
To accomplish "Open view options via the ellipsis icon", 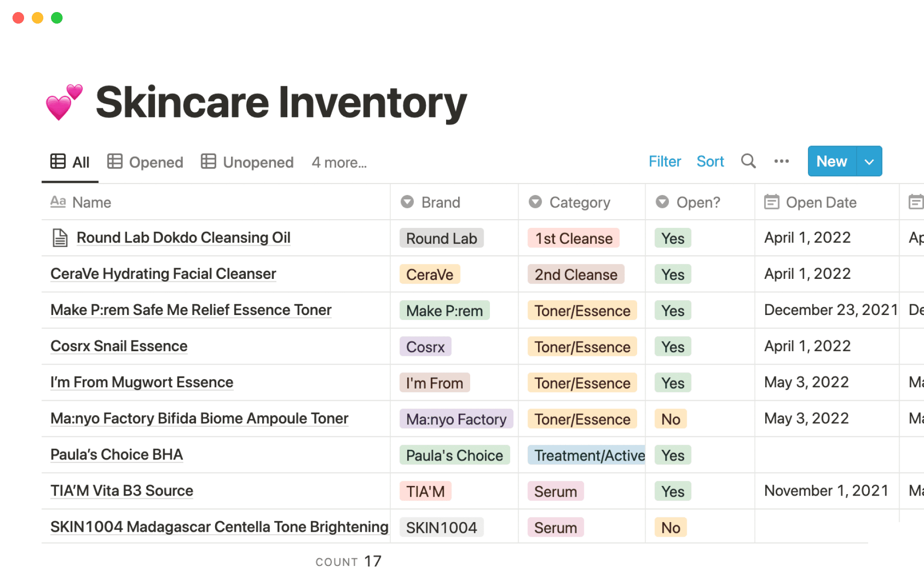I will (x=781, y=161).
